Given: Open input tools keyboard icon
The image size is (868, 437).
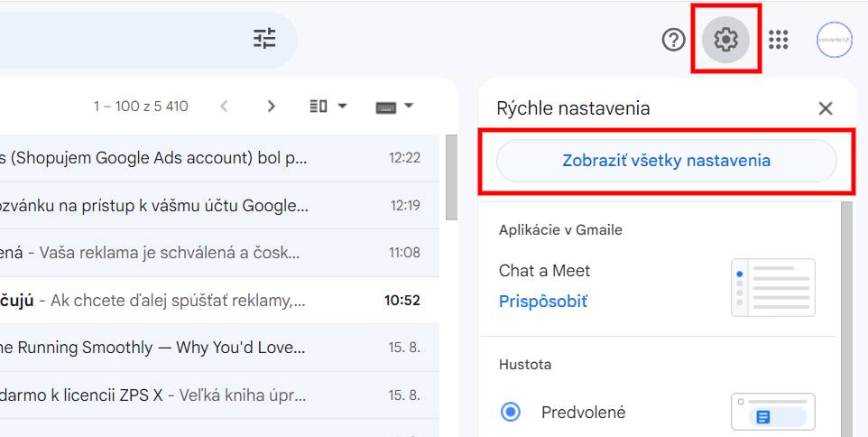Looking at the screenshot, I should [x=386, y=107].
